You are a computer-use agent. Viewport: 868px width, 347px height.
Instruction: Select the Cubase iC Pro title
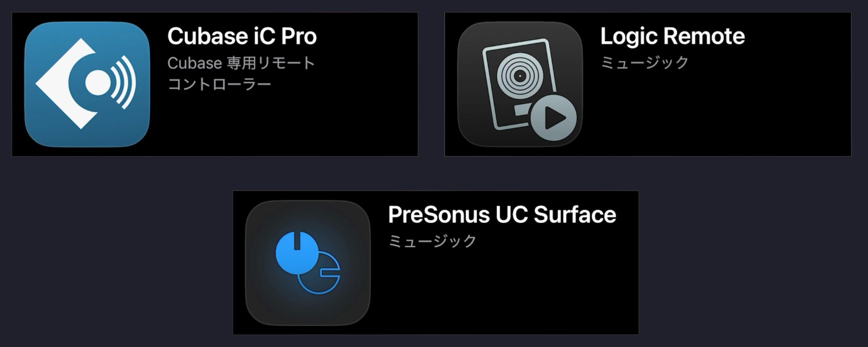[242, 36]
